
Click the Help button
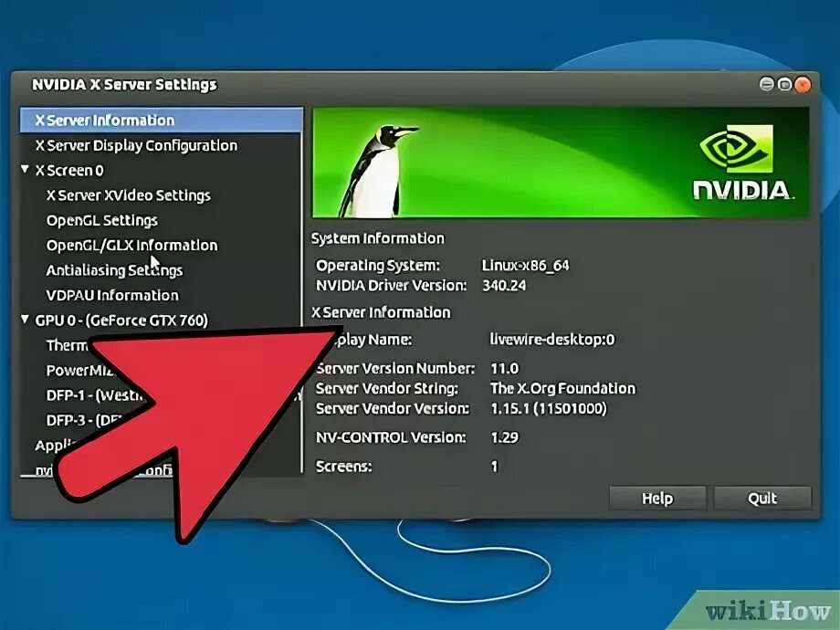click(x=657, y=499)
